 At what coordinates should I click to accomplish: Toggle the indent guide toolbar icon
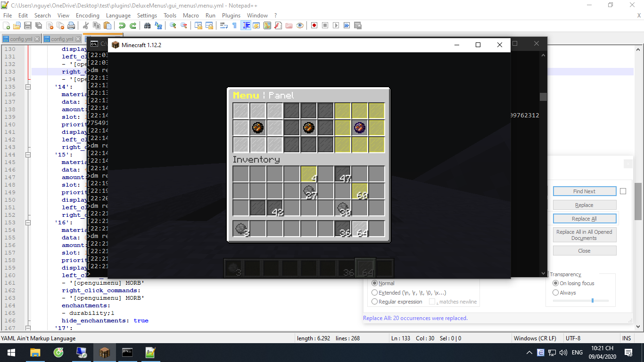coord(246,25)
